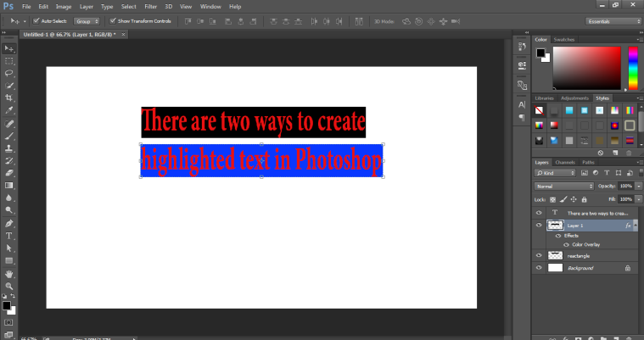Open the Filter menu
Viewport: 644px width, 340px height.
[x=151, y=7]
